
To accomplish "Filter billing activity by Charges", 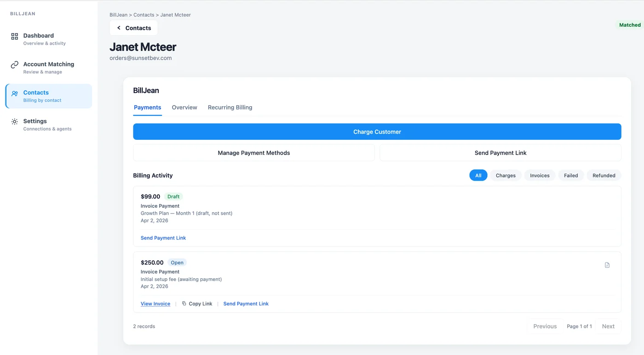I will click(x=506, y=175).
